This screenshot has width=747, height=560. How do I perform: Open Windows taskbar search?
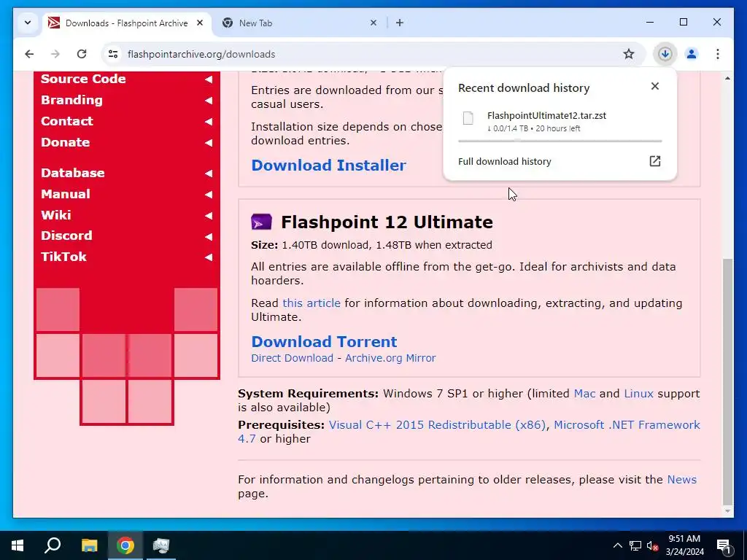click(53, 545)
